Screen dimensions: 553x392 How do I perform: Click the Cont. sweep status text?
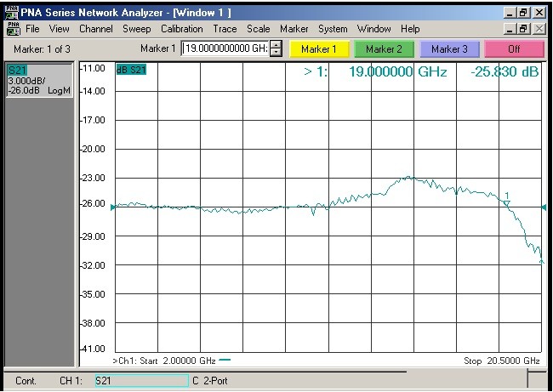[26, 381]
